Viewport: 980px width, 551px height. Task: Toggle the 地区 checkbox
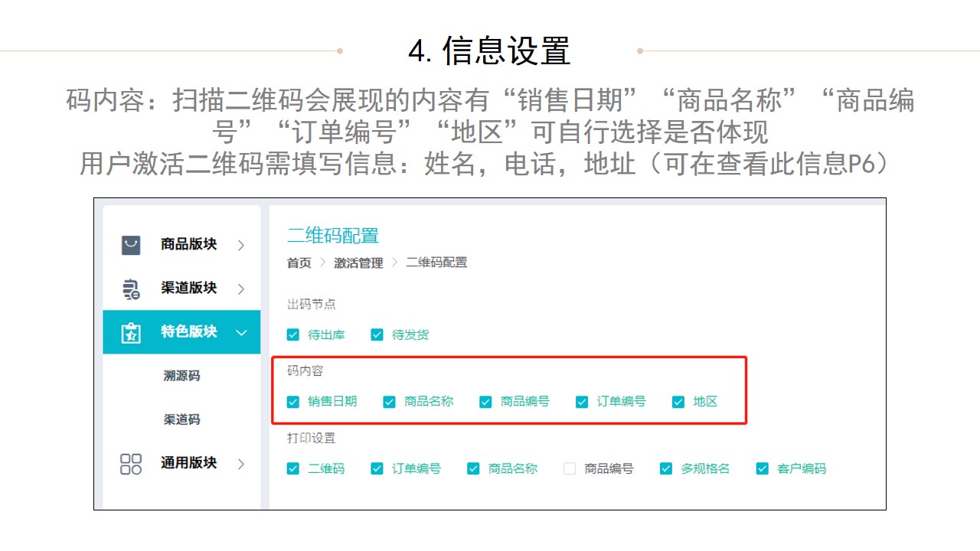coord(678,402)
